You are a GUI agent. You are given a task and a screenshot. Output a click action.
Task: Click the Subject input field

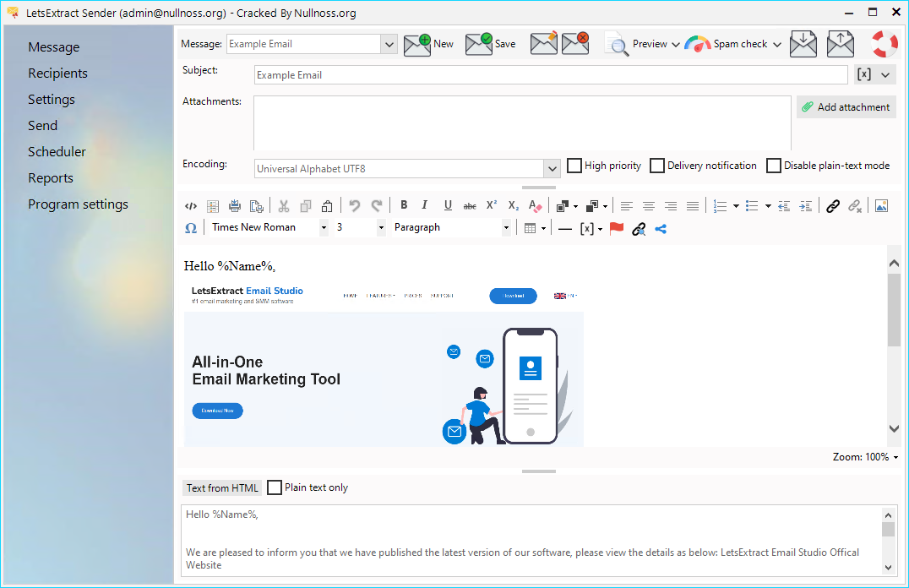[x=551, y=75]
